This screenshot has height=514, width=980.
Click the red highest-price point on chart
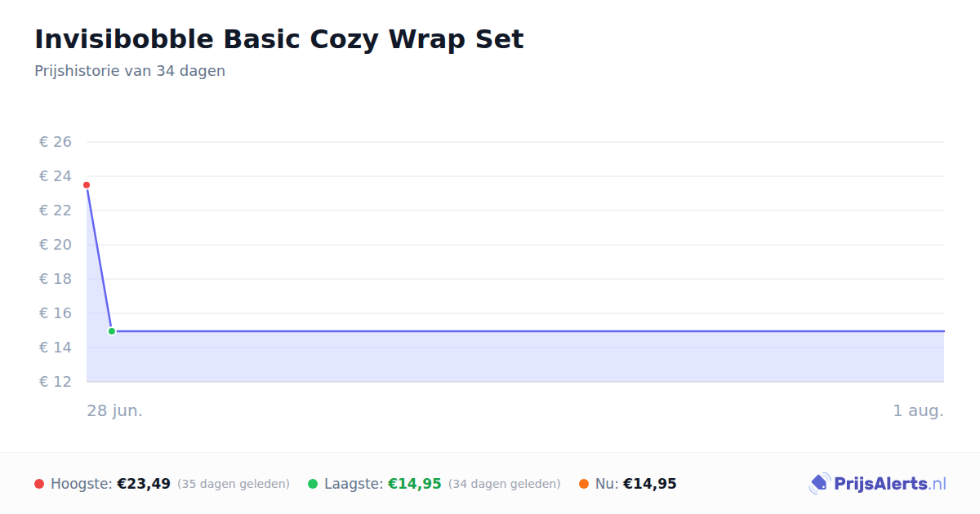87,185
